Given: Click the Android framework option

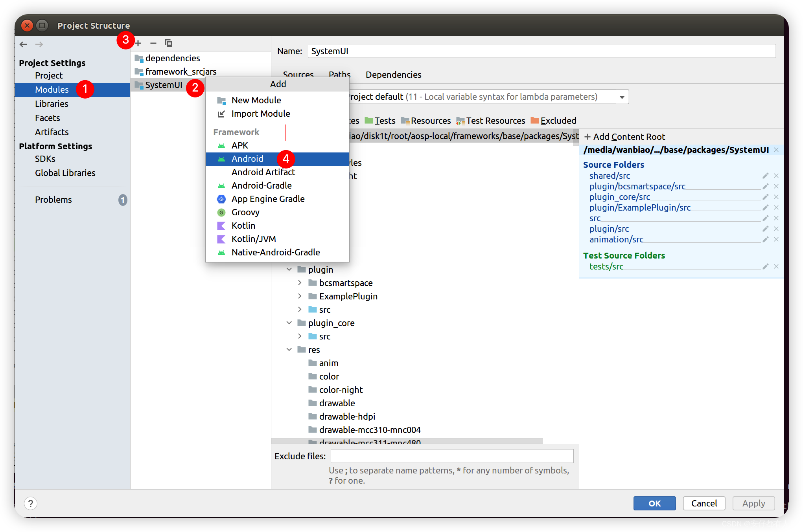Looking at the screenshot, I should tap(247, 158).
